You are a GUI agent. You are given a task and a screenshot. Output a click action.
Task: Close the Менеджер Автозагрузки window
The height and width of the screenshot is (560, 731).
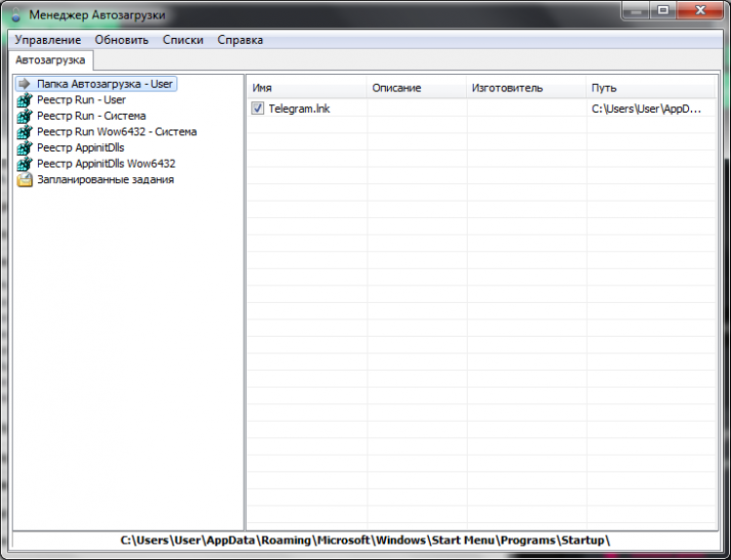[x=700, y=11]
